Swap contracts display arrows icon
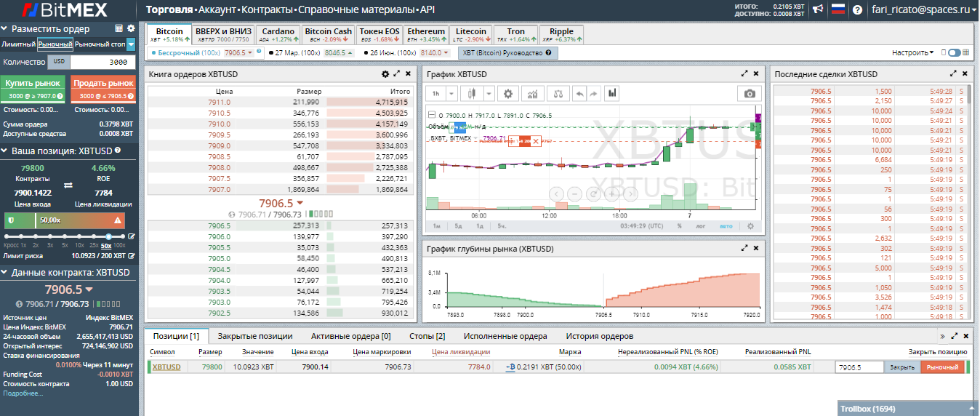This screenshot has width=980, height=416. point(68,185)
